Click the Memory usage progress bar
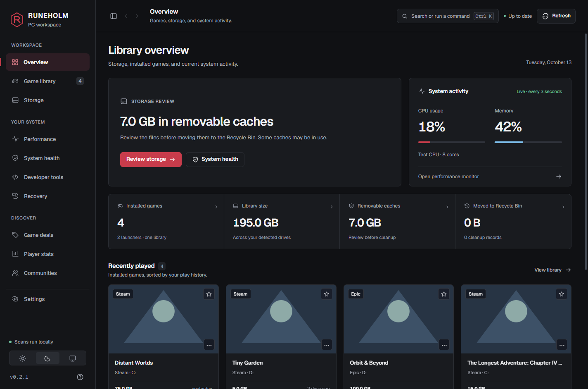The width and height of the screenshot is (588, 389). [529, 142]
